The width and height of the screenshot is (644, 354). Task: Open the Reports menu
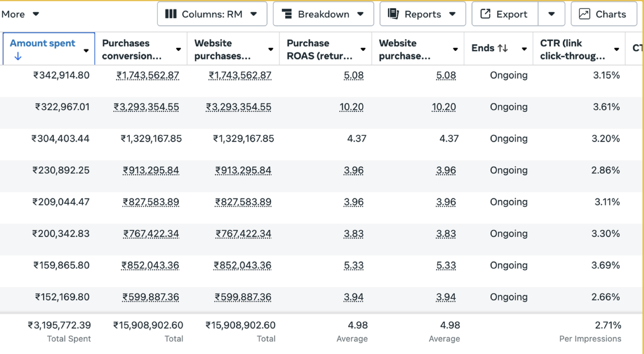pos(422,14)
